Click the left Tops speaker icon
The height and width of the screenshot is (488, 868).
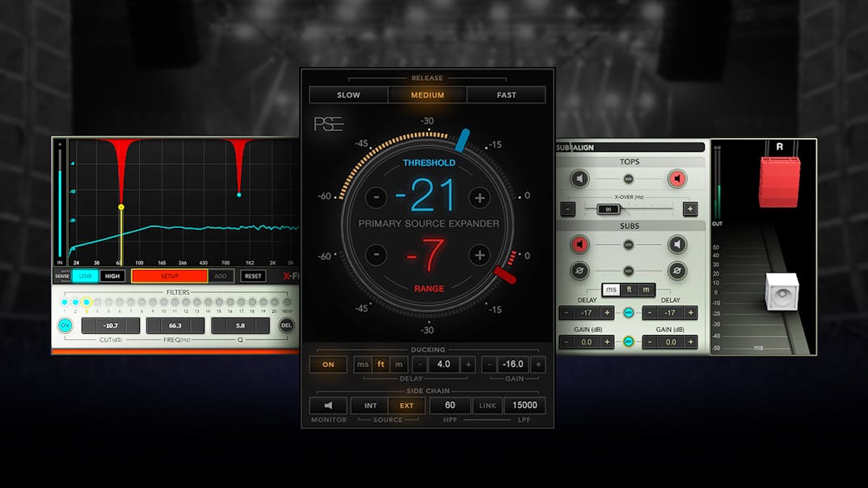pos(579,179)
